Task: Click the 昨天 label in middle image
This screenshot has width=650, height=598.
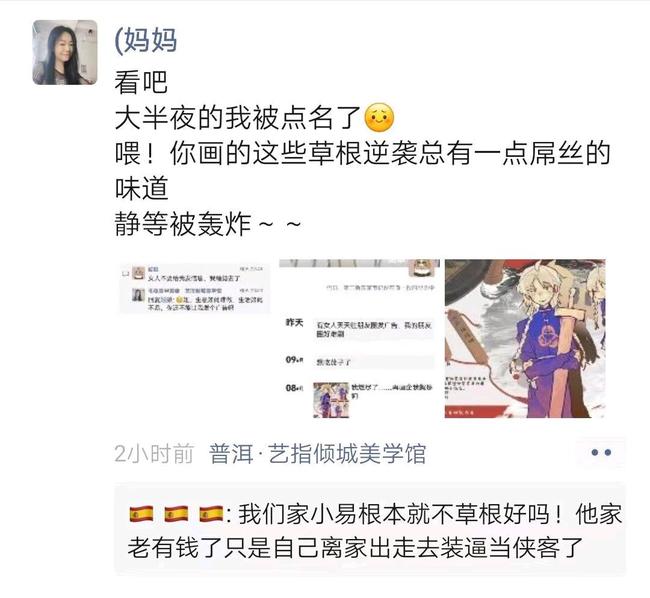Action: [x=294, y=322]
